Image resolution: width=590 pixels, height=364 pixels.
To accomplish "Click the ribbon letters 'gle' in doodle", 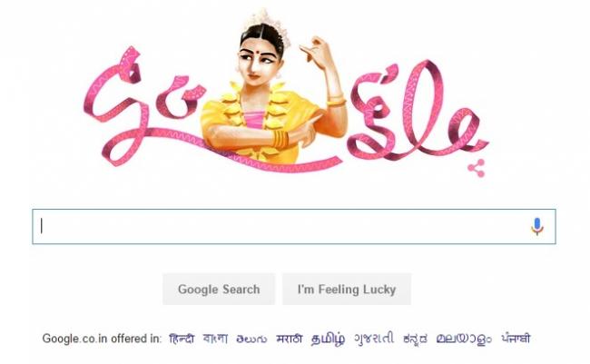I will pos(418,111).
